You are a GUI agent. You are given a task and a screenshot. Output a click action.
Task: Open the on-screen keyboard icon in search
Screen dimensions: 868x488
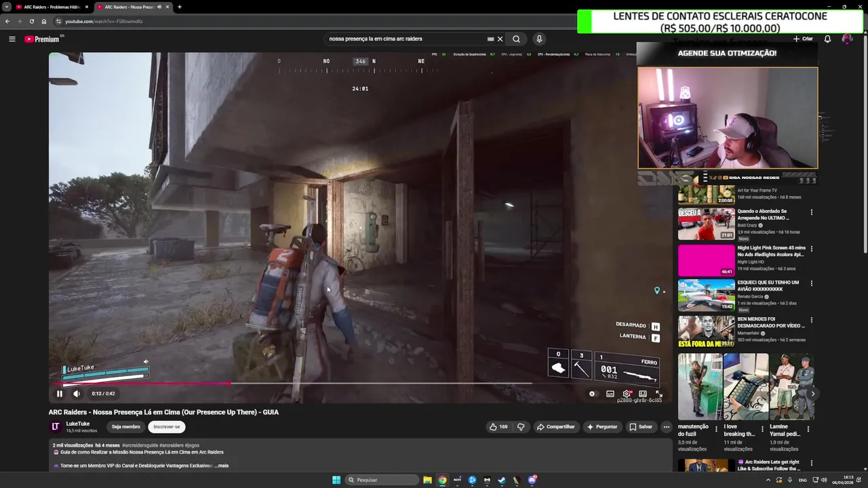click(491, 39)
